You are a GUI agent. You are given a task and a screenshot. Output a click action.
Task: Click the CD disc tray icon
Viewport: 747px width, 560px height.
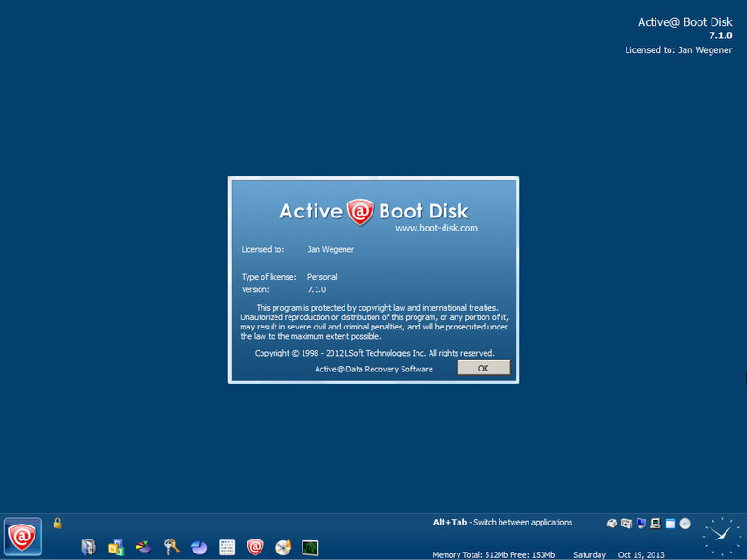click(x=685, y=524)
